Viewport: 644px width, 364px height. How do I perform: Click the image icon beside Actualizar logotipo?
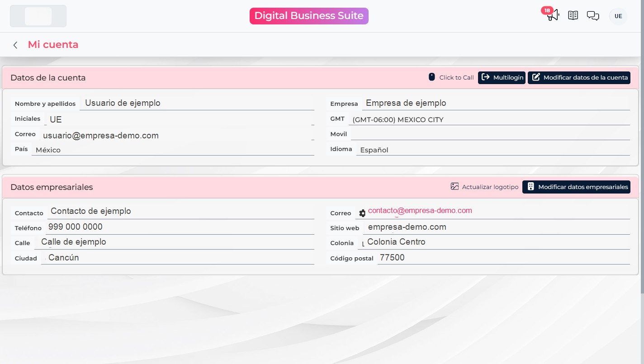[x=455, y=186]
